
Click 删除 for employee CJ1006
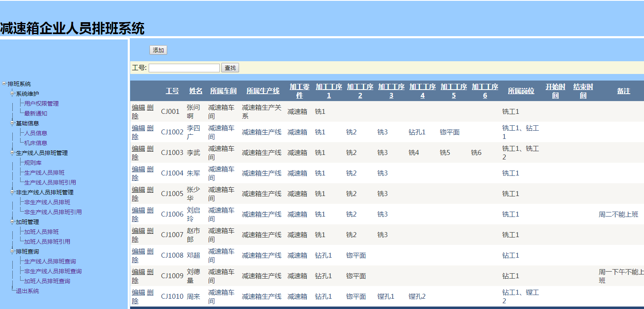tap(150, 210)
